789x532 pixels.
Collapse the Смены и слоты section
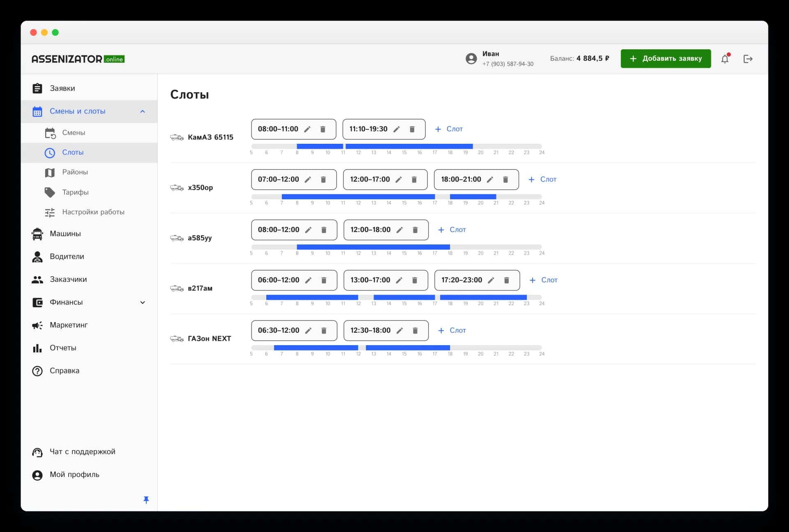tap(143, 111)
